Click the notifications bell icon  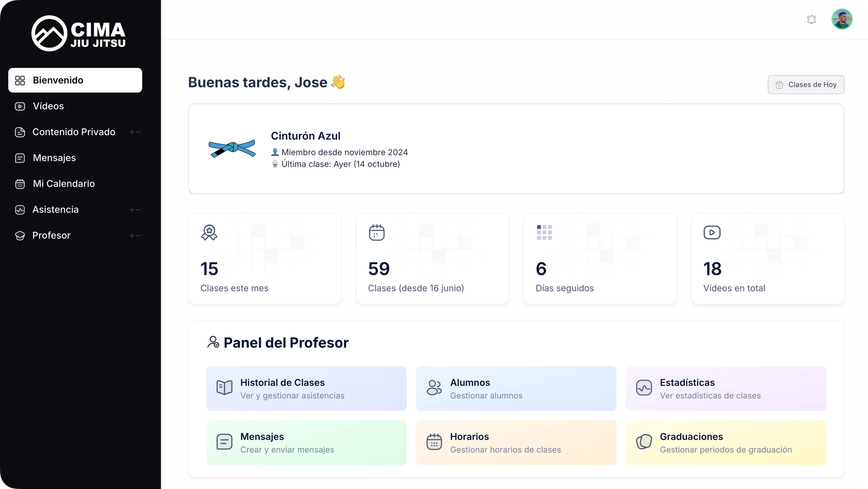click(812, 19)
